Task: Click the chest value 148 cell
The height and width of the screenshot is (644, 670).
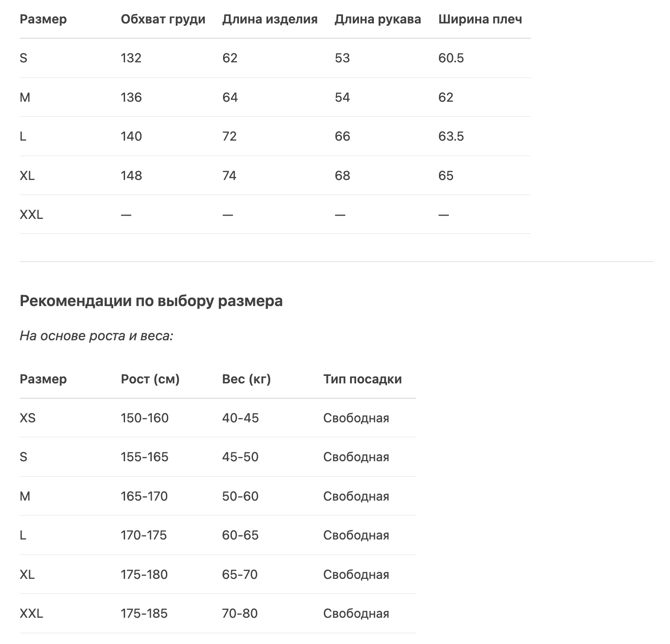Action: (131, 176)
